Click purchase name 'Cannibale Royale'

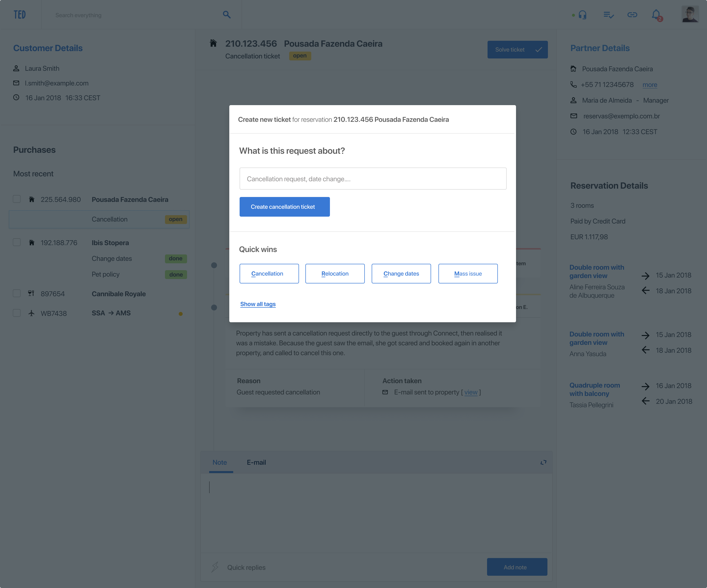(119, 294)
